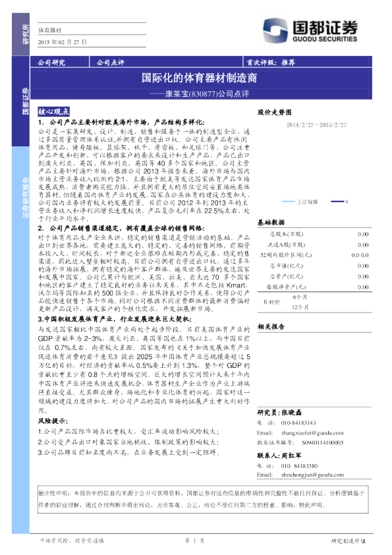Click the 核心观点 highlighted heading
Image resolution: width=392 pixels, height=555 pixels.
[53, 112]
